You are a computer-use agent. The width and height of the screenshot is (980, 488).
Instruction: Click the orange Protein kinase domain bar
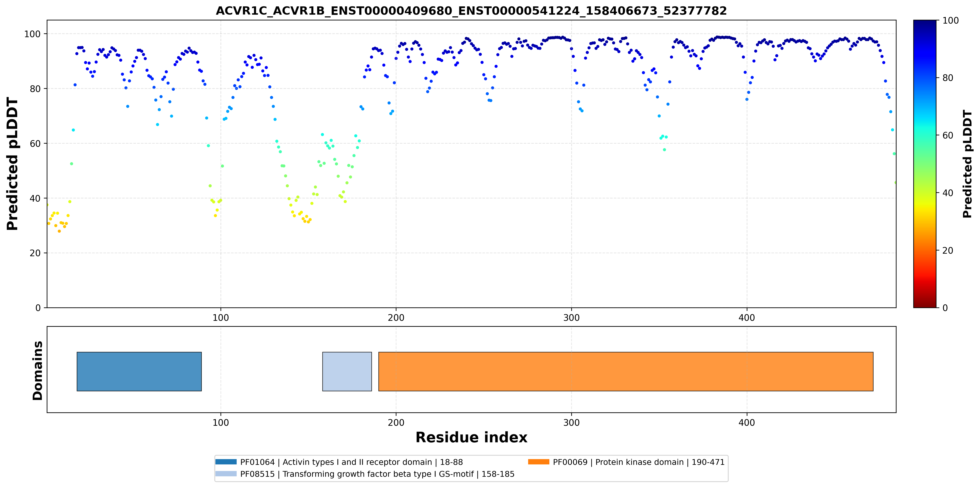626,371
